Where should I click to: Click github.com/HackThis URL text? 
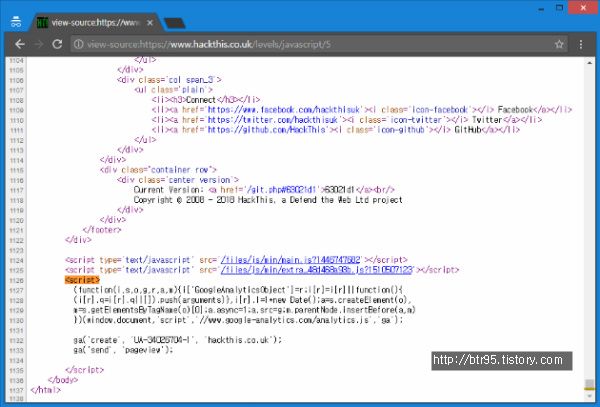tap(266, 130)
